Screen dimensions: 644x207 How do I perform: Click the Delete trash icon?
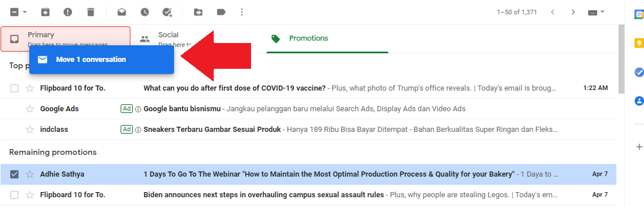(x=91, y=12)
